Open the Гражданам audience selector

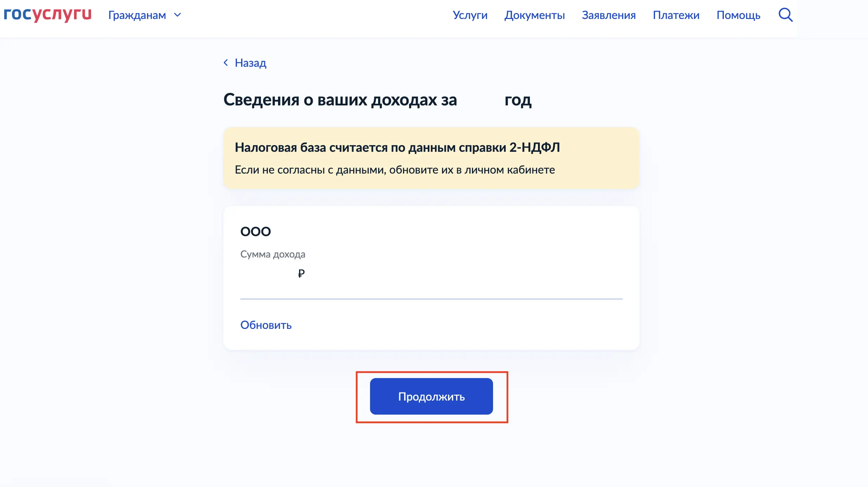coord(145,15)
